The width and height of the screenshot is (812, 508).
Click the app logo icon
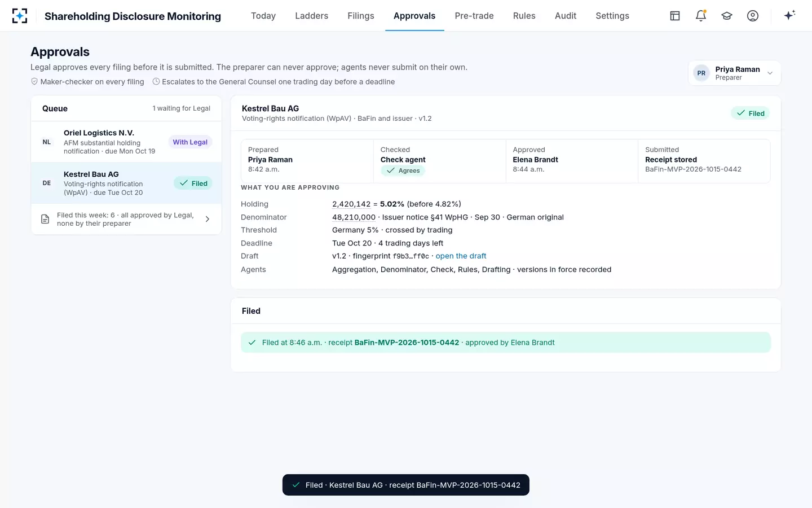(20, 16)
